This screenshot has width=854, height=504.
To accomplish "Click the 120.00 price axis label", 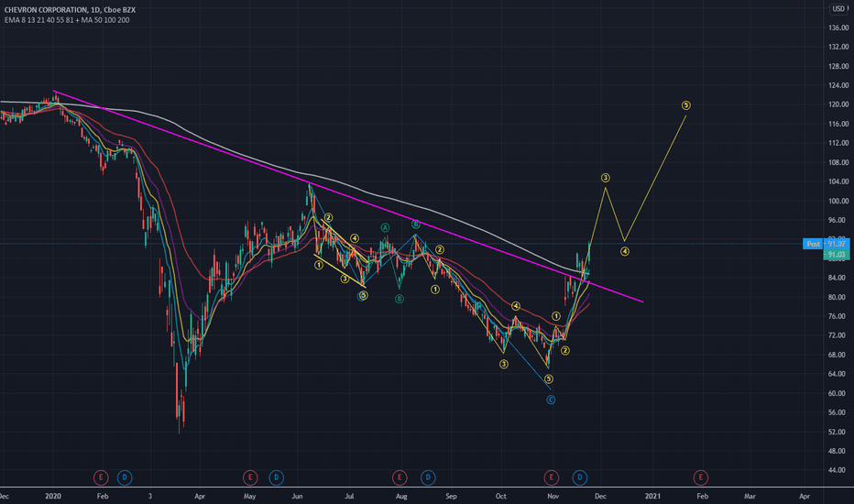I will click(838, 104).
